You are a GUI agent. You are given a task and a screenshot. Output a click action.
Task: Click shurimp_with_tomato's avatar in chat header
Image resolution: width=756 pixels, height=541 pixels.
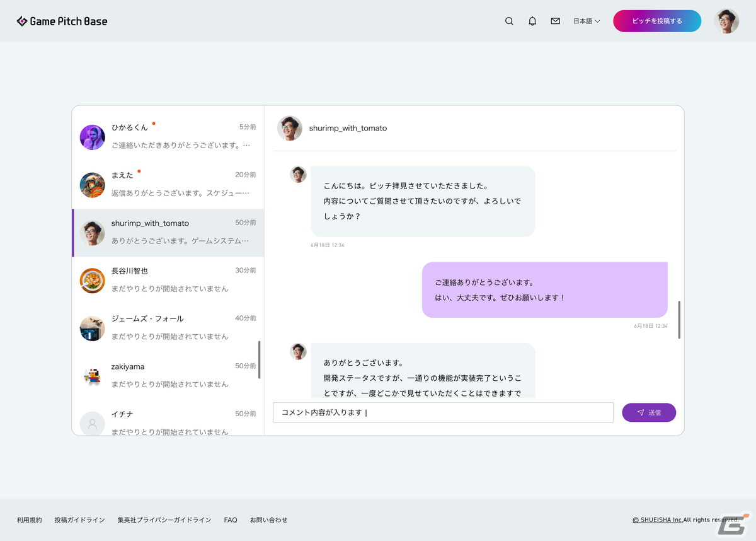(x=290, y=128)
